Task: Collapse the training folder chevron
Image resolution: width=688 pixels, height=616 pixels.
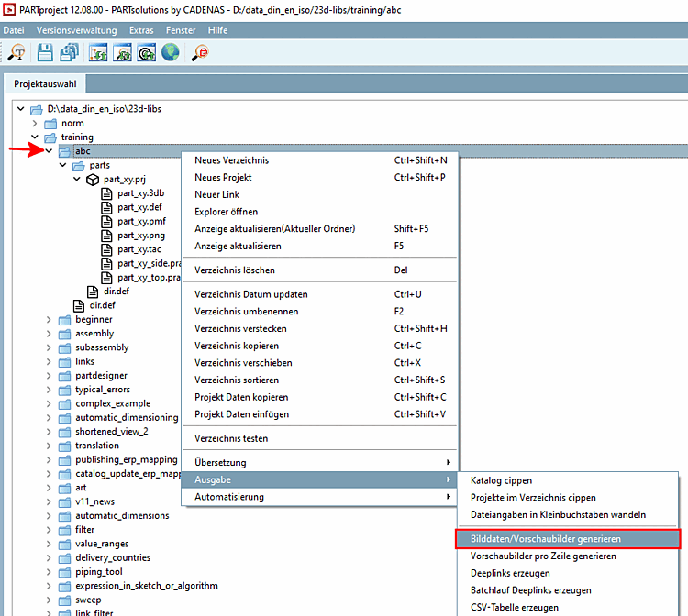Action: point(35,137)
